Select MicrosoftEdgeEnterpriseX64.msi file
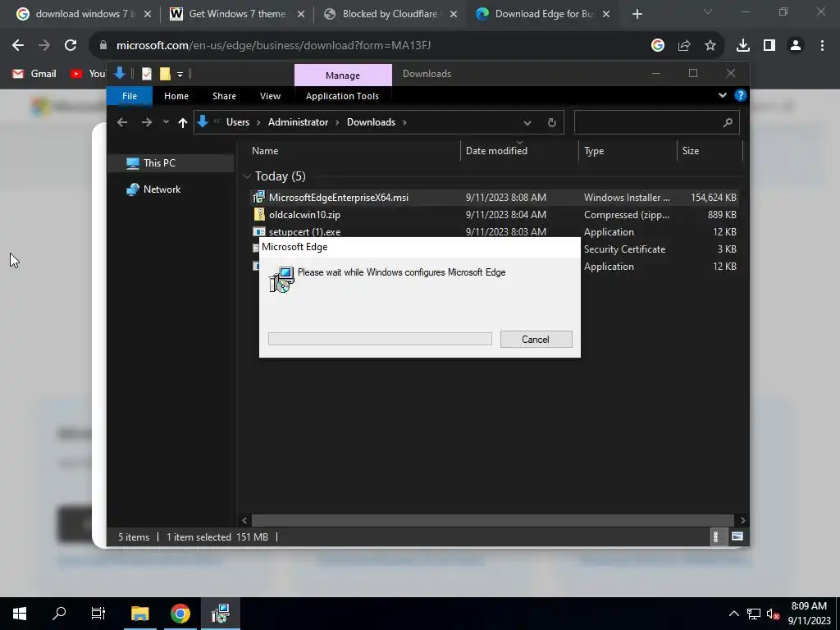Image resolution: width=840 pixels, height=630 pixels. click(495, 197)
